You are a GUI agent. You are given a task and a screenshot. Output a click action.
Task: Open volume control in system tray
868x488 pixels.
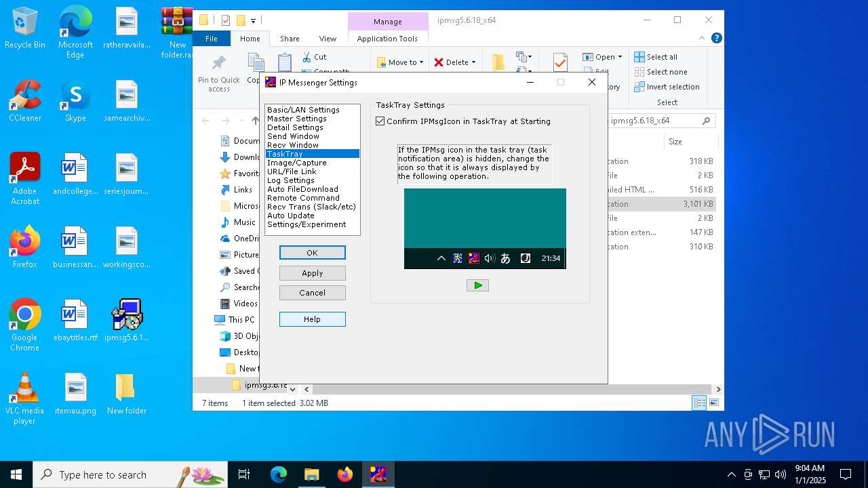point(781,474)
